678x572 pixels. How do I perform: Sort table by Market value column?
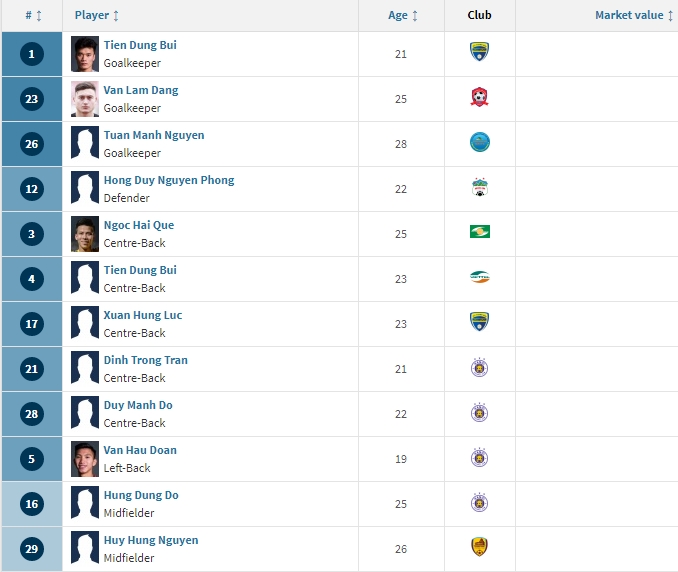[x=634, y=15]
